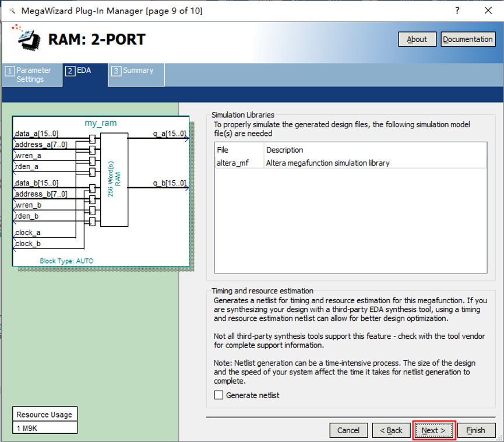The width and height of the screenshot is (504, 442).
Task: Click the clock_a port in diagram
Action: point(27,233)
